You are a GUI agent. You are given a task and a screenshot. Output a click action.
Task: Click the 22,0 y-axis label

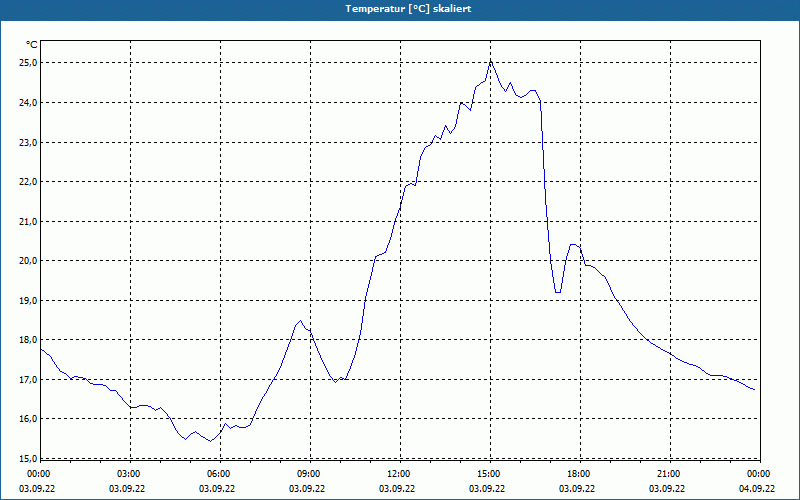pyautogui.click(x=28, y=182)
